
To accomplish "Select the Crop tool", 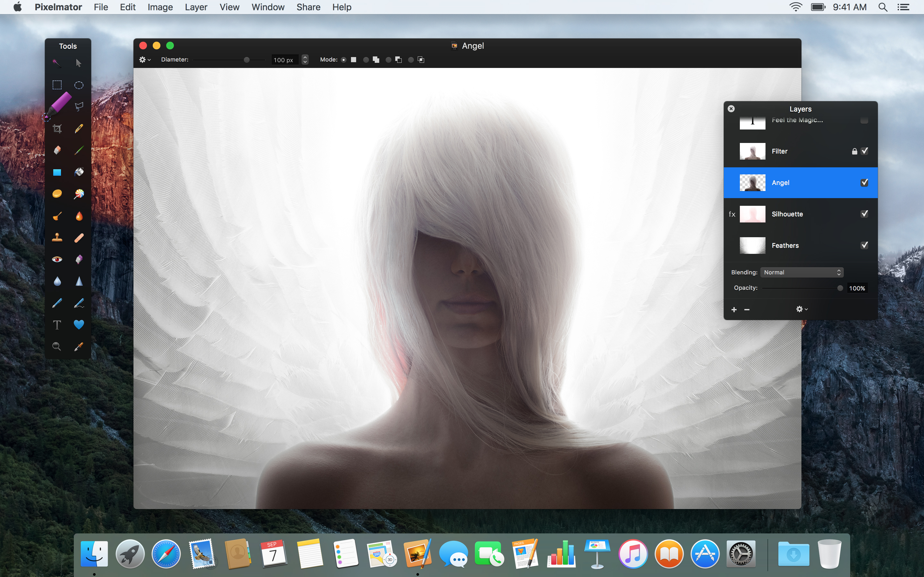I will pos(57,128).
